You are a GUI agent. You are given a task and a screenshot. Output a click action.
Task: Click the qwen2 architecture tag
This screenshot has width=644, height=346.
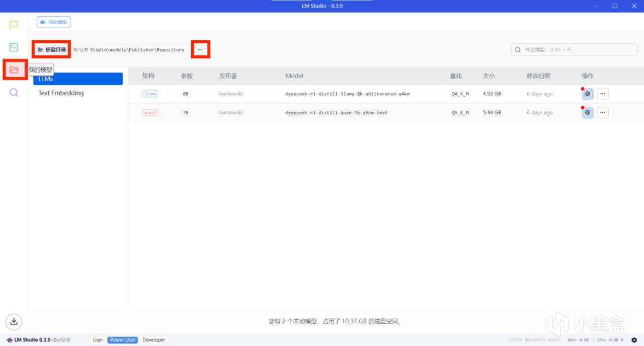pos(150,113)
